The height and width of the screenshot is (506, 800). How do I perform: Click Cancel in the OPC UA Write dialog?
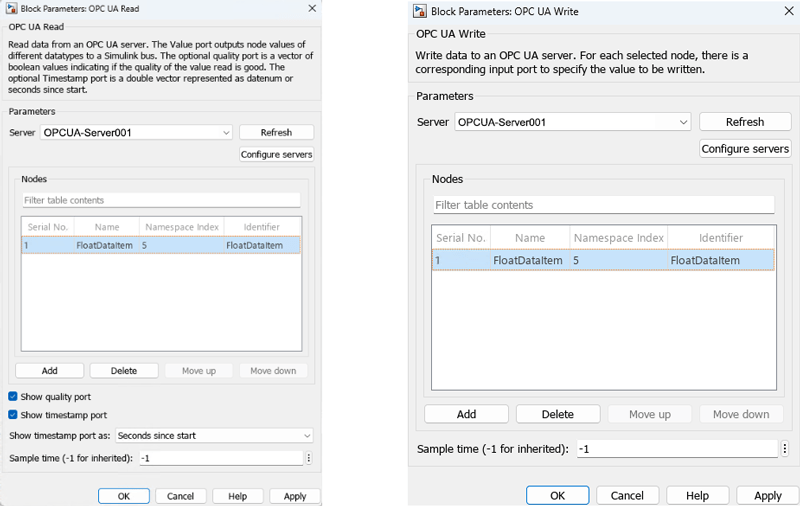pyautogui.click(x=628, y=495)
